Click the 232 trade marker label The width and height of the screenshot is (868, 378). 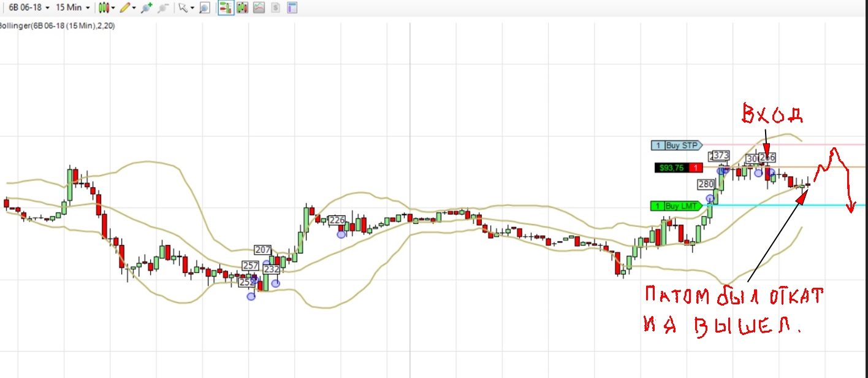click(x=272, y=269)
